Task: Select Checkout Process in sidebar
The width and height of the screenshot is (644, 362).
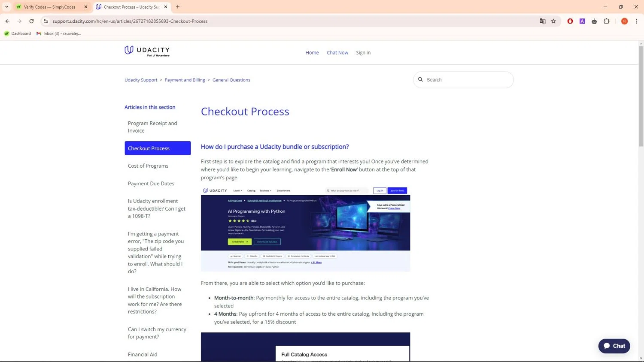Action: 158,148
